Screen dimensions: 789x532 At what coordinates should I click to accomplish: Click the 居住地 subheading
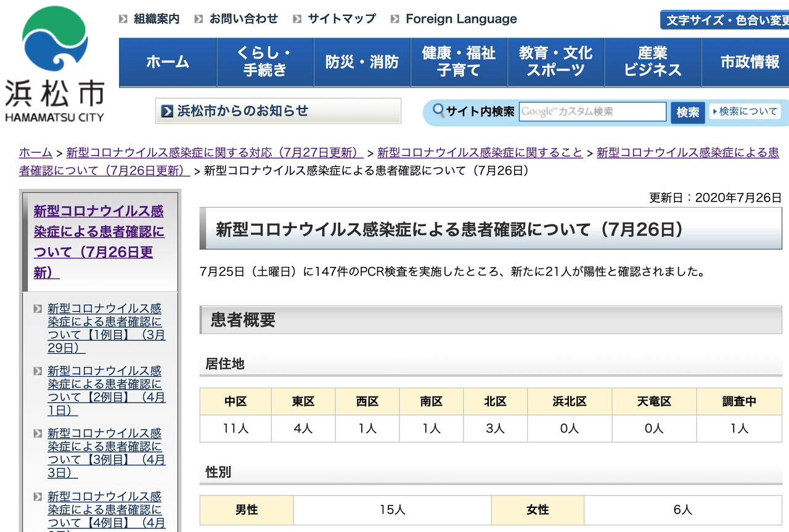225,364
